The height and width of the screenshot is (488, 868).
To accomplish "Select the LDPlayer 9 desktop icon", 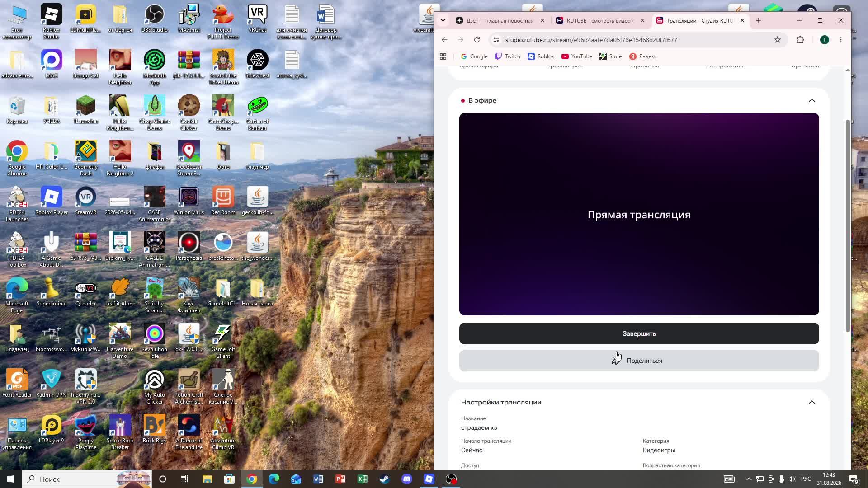I will [51, 429].
